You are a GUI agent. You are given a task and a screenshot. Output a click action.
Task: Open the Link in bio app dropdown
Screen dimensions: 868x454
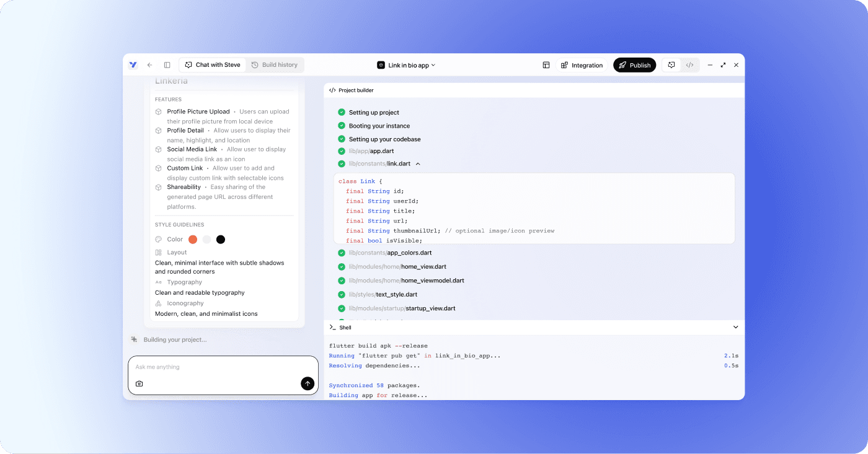pyautogui.click(x=406, y=65)
